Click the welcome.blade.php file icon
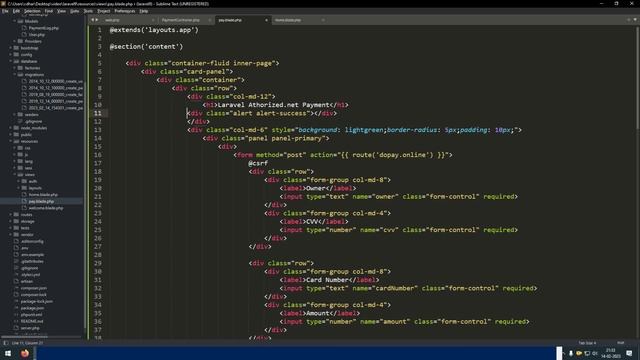The image size is (640, 360). [24, 208]
